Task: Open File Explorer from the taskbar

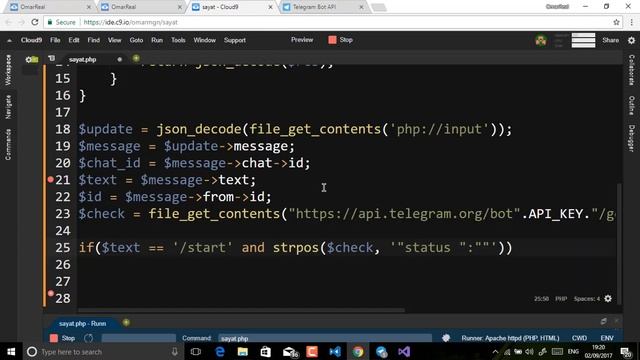Action: pos(242,351)
